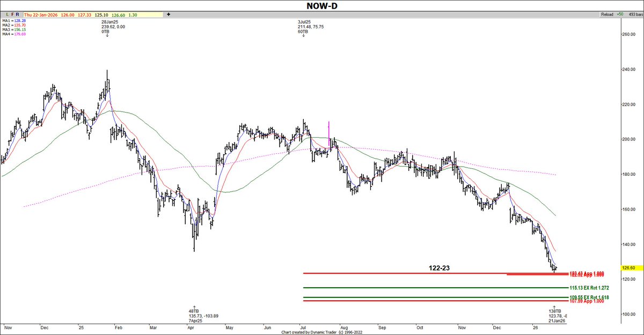This screenshot has height=335, width=644.
Task: Click the MA3 = 156.15 legend entry
Action: (13, 30)
